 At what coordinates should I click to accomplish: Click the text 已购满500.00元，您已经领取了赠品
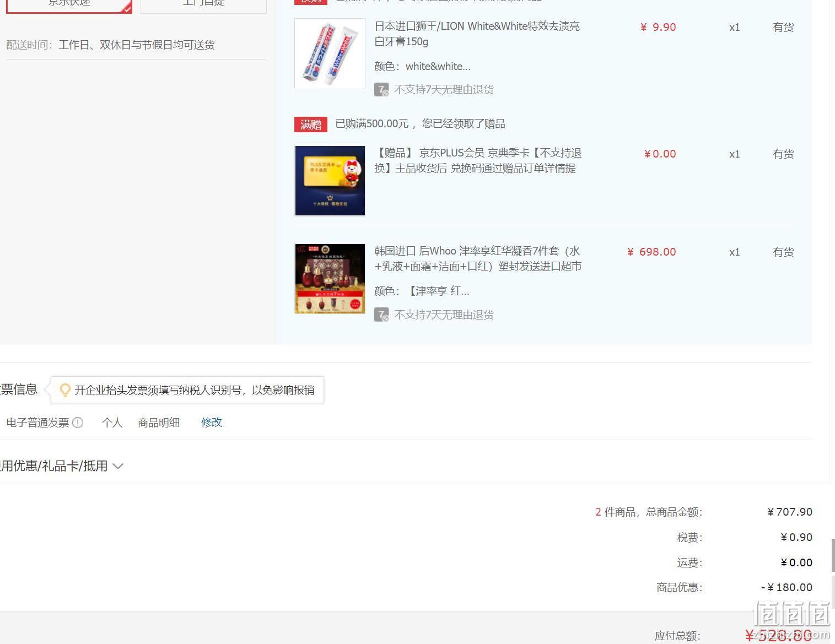click(x=421, y=124)
